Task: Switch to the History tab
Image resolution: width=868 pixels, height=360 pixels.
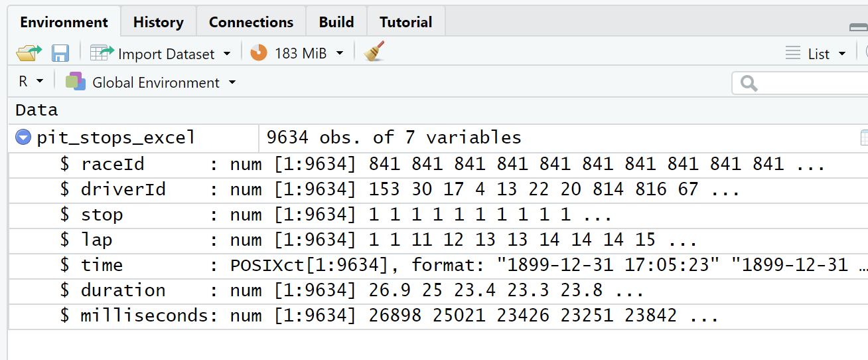Action: [158, 22]
